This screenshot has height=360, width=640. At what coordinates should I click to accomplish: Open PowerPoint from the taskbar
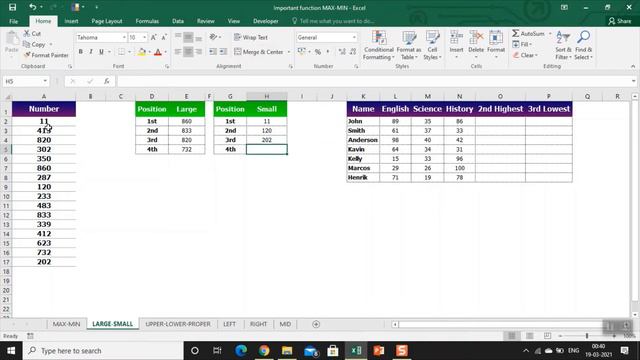pyautogui.click(x=379, y=351)
